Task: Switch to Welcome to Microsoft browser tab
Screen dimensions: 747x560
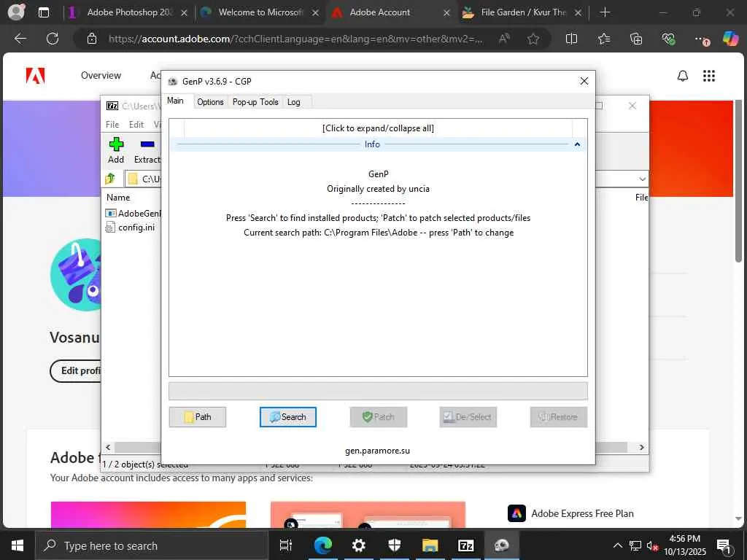Action: click(x=260, y=12)
